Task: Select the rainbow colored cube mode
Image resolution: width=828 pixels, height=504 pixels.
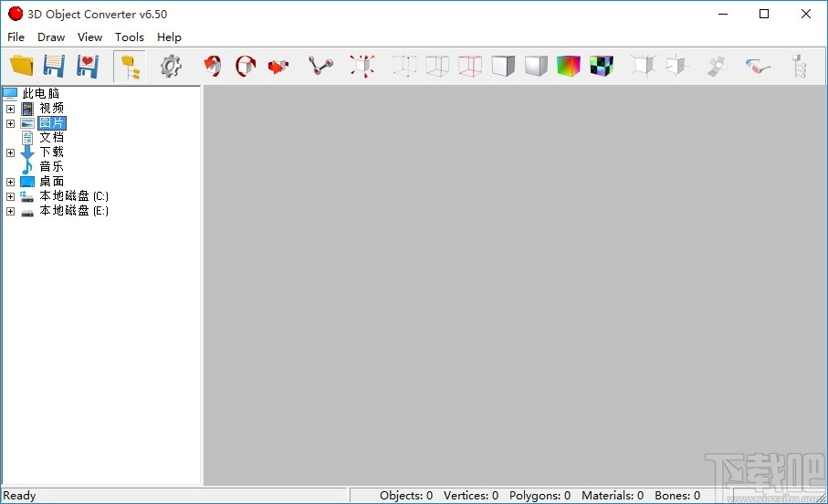Action: pyautogui.click(x=569, y=66)
